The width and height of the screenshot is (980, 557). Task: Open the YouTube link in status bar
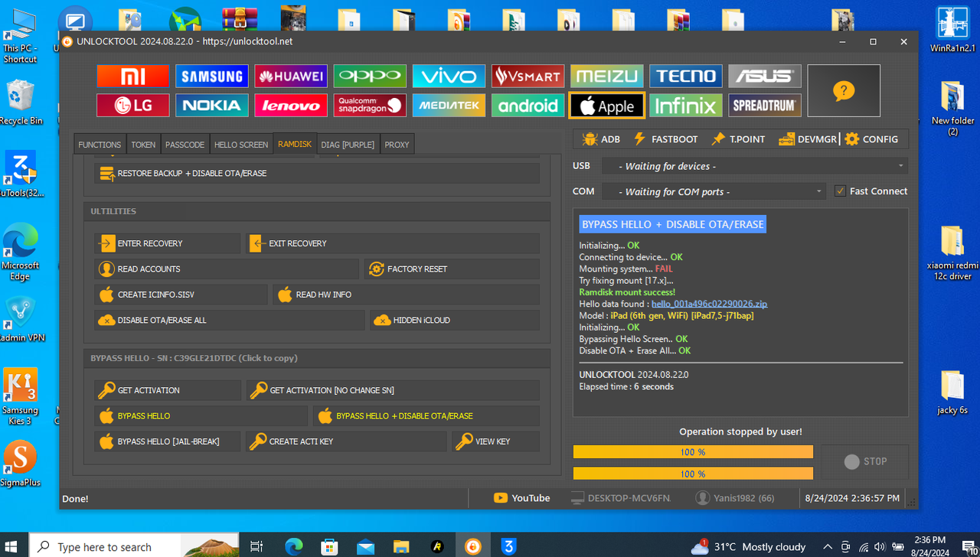click(x=522, y=498)
